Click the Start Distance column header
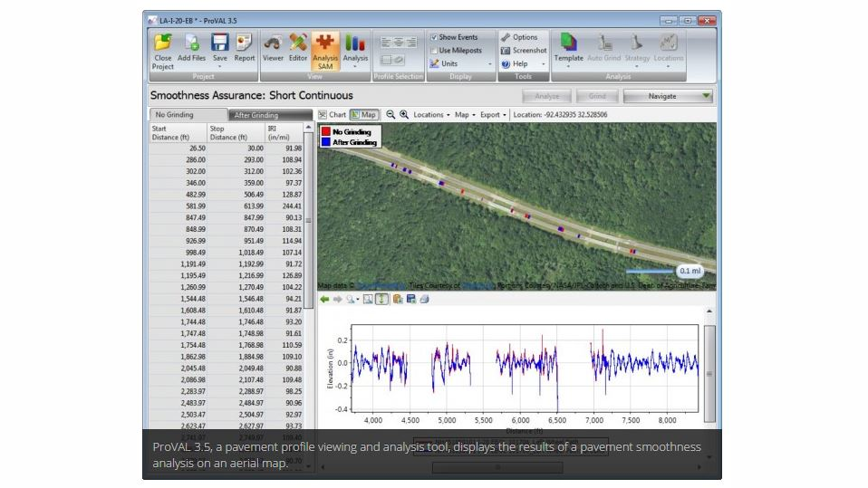This screenshot has width=868, height=488. click(178, 133)
